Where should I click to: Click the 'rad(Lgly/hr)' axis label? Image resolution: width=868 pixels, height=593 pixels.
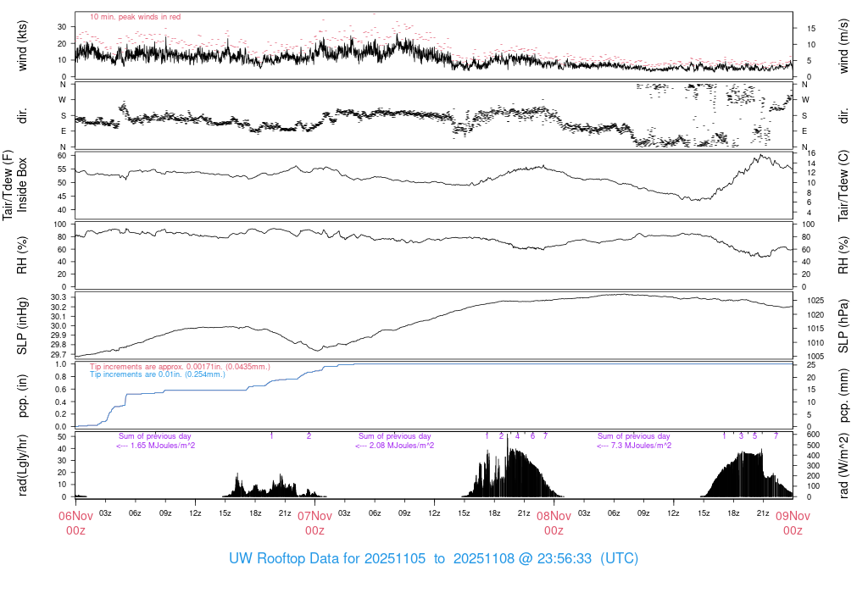23,466
